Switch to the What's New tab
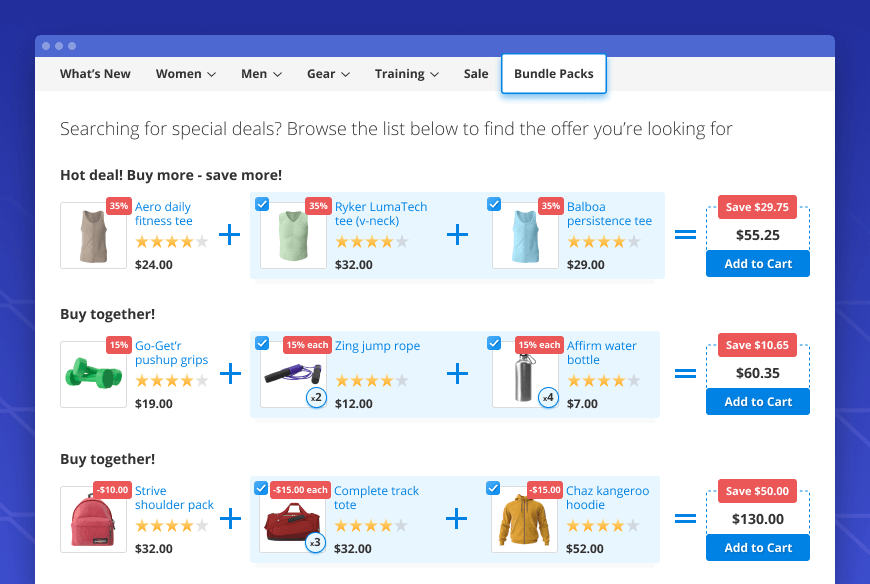The width and height of the screenshot is (870, 584). coord(95,73)
